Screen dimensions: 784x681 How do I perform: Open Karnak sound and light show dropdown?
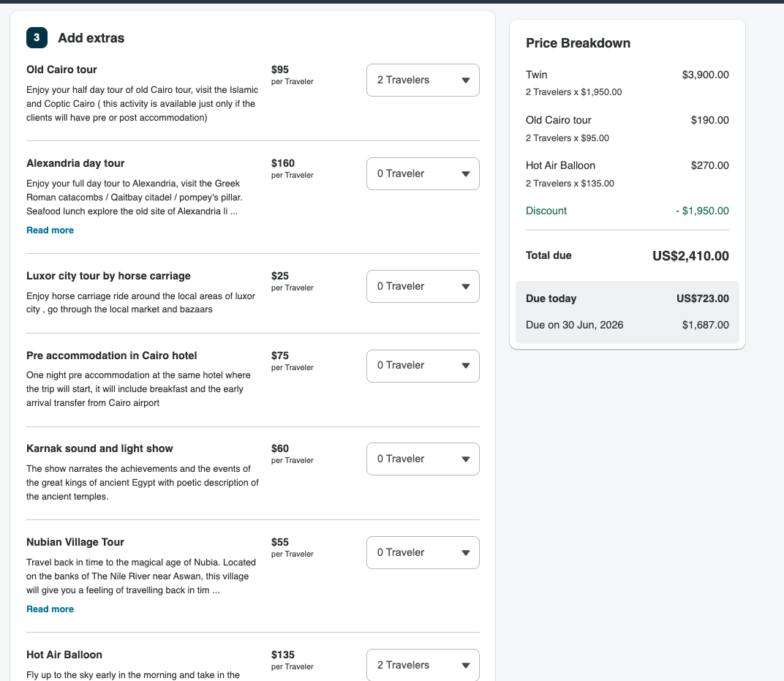423,459
